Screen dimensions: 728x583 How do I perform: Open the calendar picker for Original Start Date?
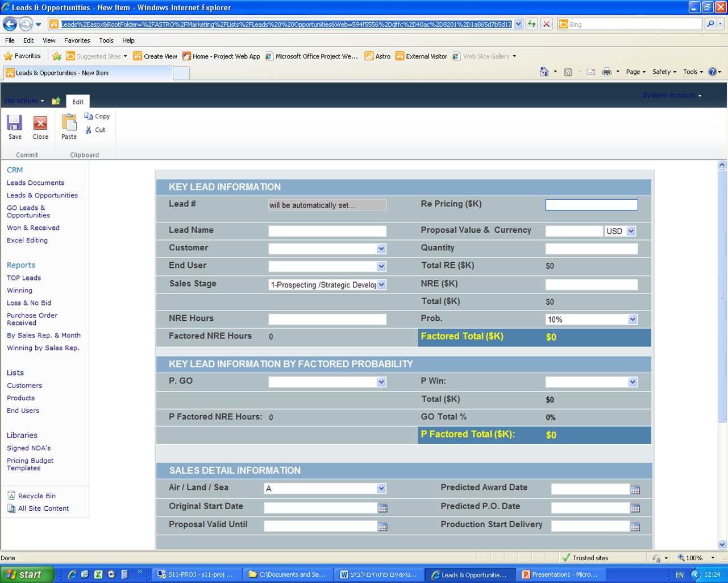point(382,508)
